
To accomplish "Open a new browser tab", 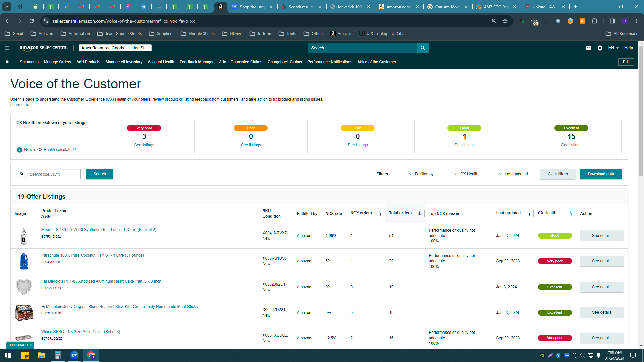I will click(x=575, y=7).
